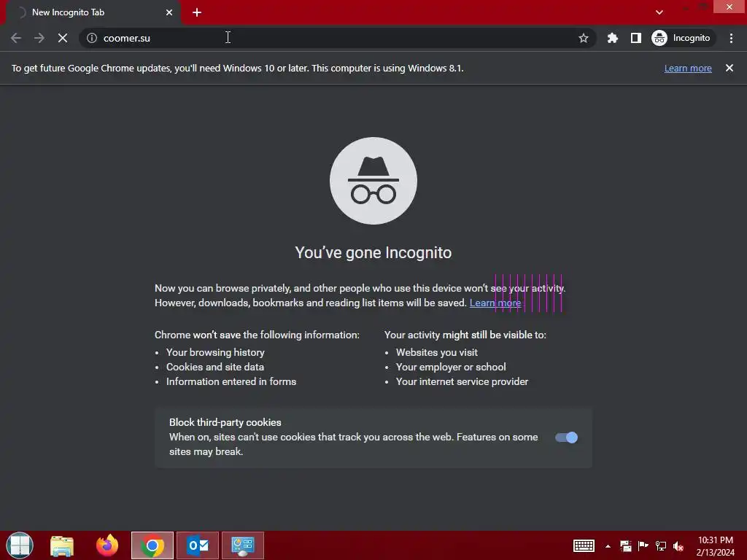Open network status tray icon

click(x=661, y=545)
